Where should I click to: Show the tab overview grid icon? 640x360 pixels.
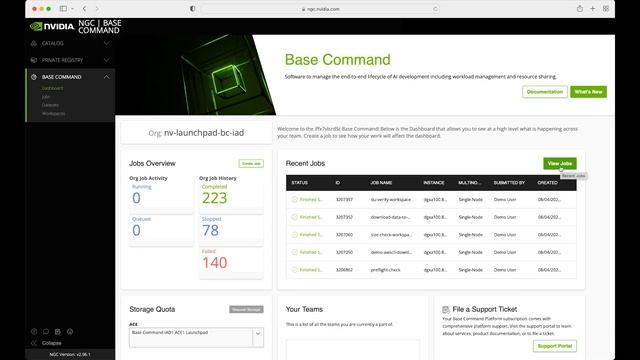point(606,9)
